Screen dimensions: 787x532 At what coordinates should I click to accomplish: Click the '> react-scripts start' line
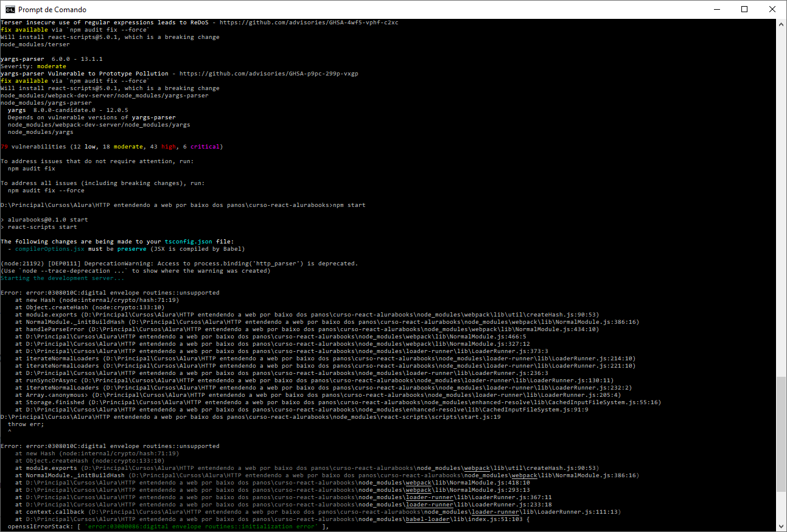(39, 227)
